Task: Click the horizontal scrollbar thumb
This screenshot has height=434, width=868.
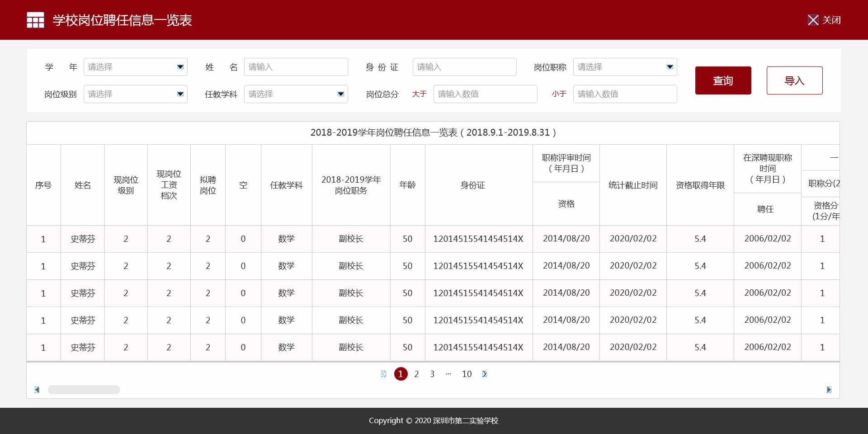Action: (84, 390)
